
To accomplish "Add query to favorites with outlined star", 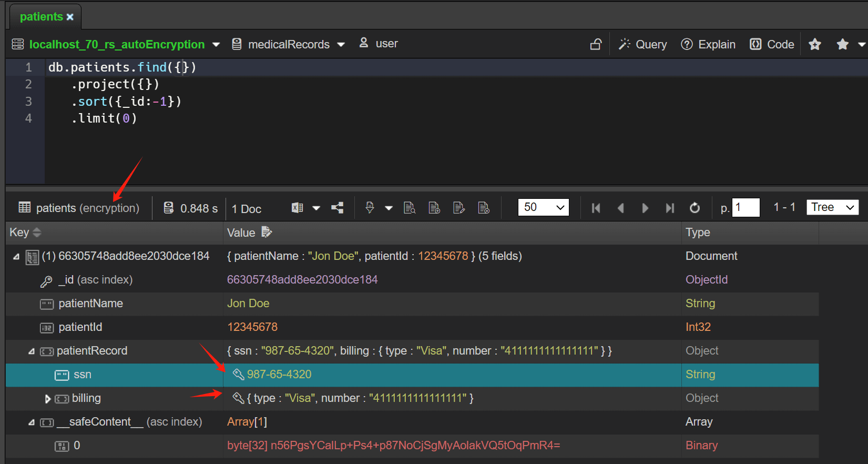I will [815, 45].
